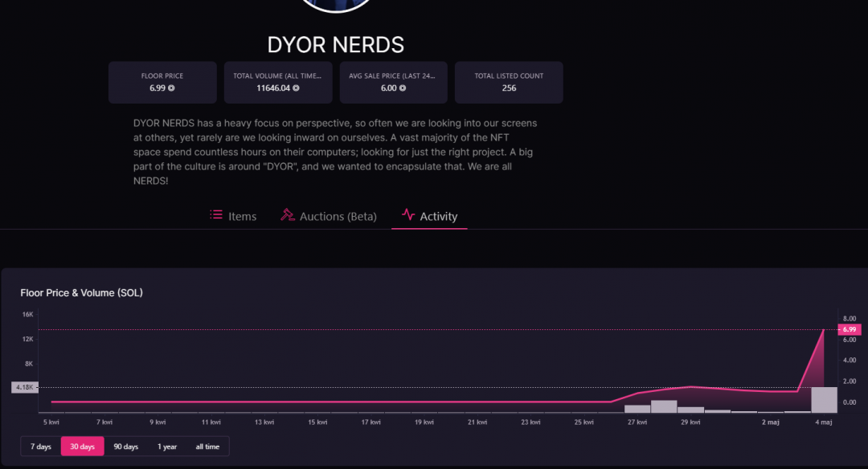
Task: Click the gavel icon beside Auctions (Beta)
Action: [x=287, y=215]
